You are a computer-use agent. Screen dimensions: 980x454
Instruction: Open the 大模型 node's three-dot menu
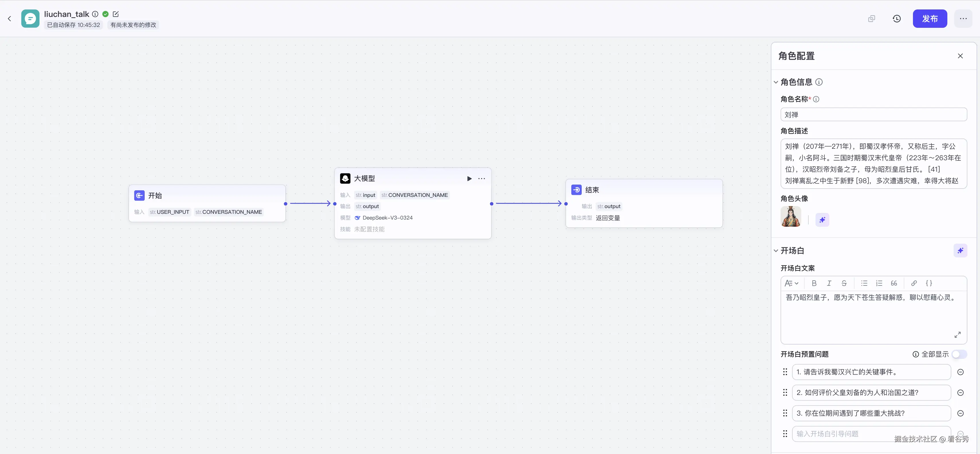[481, 179]
